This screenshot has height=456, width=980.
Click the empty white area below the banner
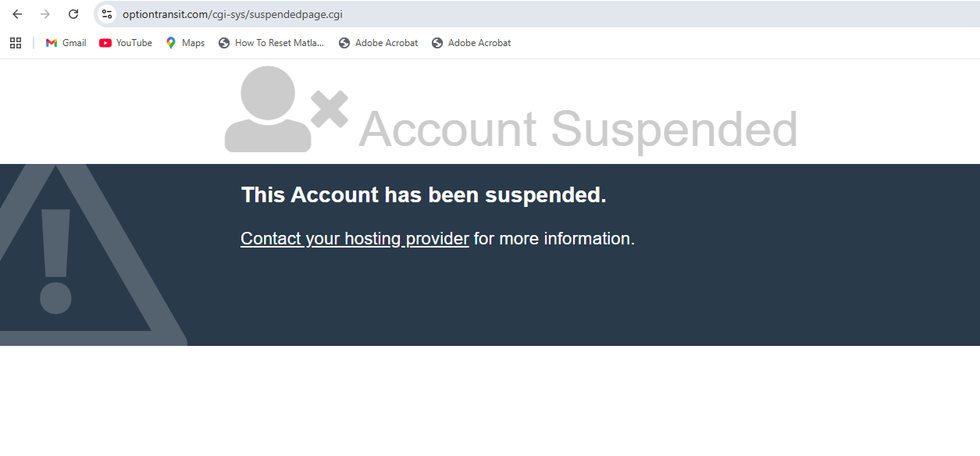tap(490, 402)
